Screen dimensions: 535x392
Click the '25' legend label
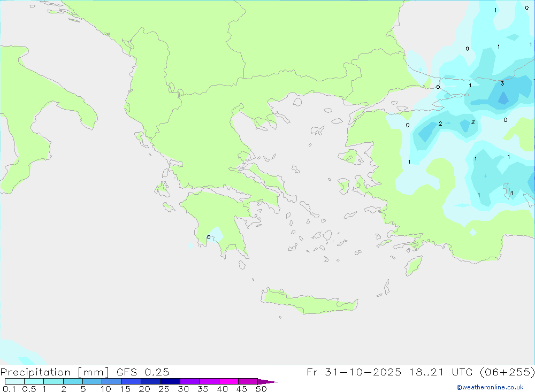164,389
